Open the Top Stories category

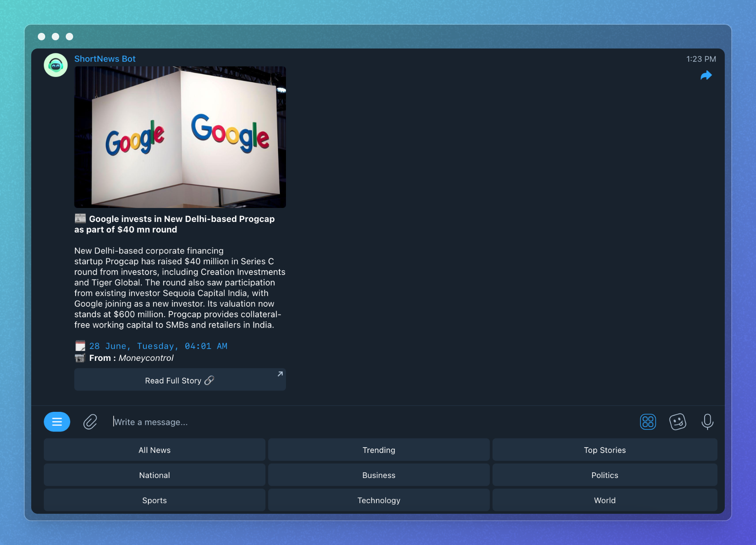[605, 450]
